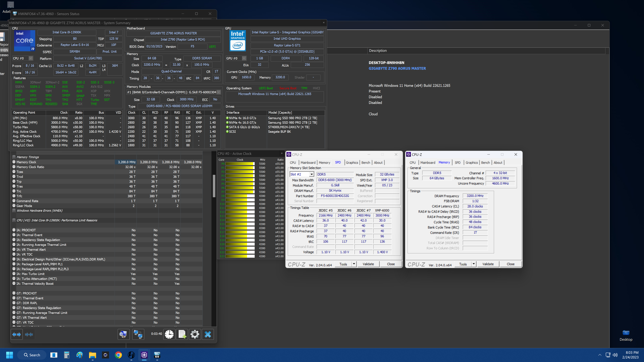
Task: Open HWiNFO taskbar icon
Action: (157, 355)
